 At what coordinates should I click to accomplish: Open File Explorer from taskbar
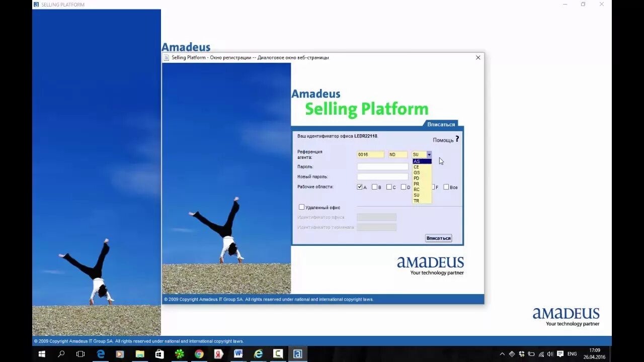140,354
